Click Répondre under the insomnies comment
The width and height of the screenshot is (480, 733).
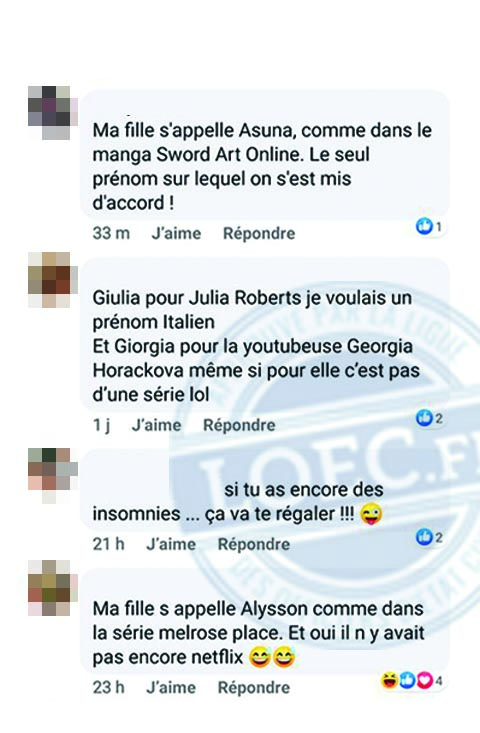[x=254, y=544]
